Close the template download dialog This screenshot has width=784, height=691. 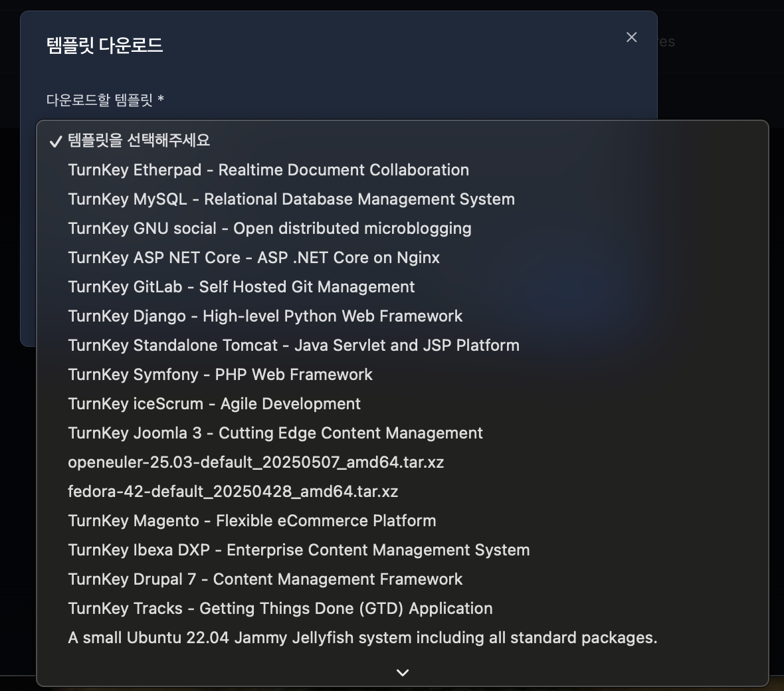[631, 38]
